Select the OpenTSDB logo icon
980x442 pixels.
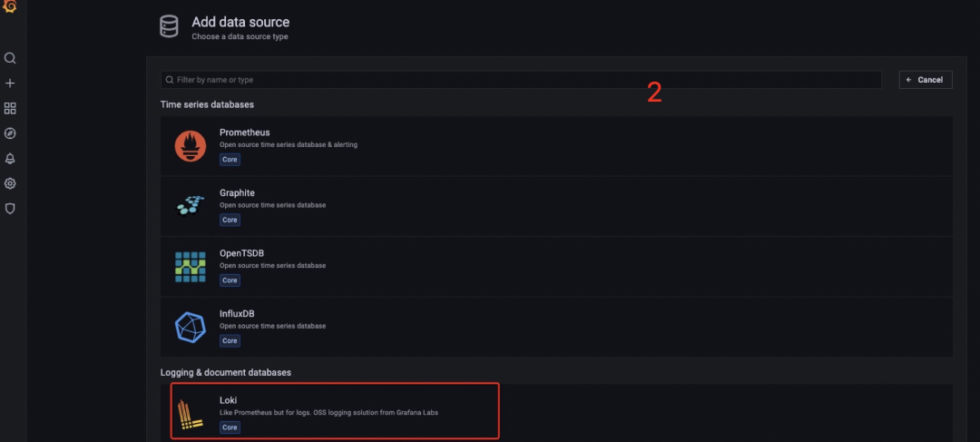tap(190, 267)
